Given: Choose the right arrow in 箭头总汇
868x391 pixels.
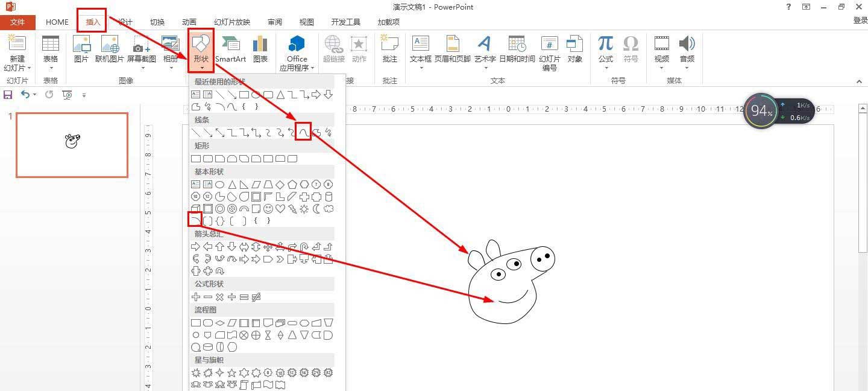Looking at the screenshot, I should click(196, 247).
